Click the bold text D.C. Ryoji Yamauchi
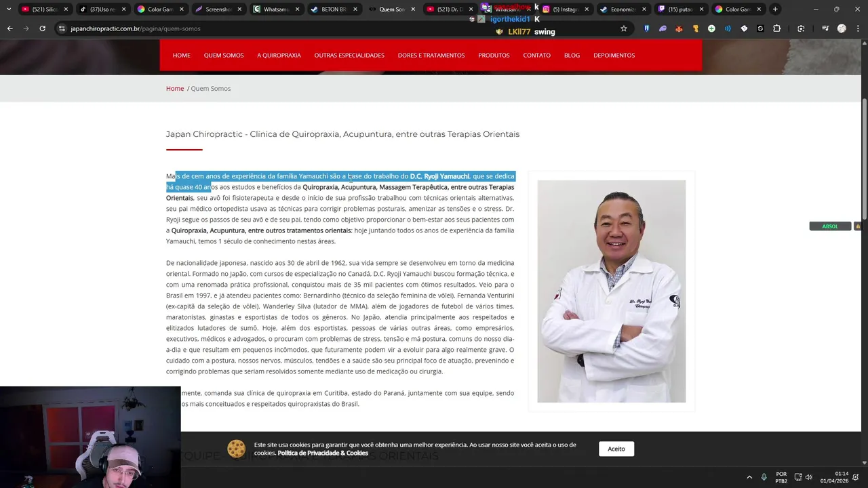Image resolution: width=868 pixels, height=488 pixels. click(439, 176)
